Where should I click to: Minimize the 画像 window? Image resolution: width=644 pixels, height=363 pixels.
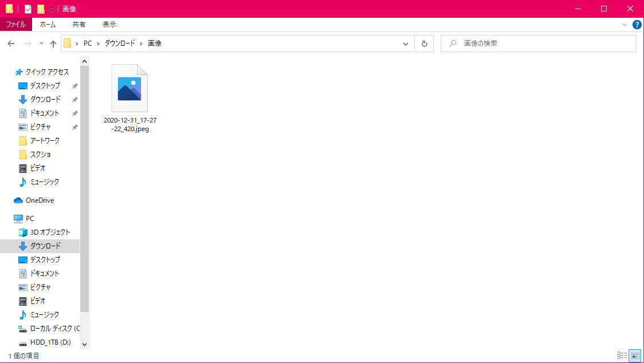click(578, 9)
